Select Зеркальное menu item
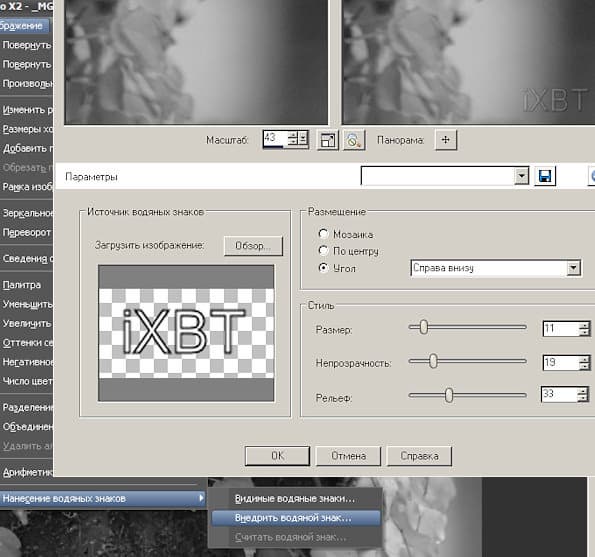 coord(27,213)
